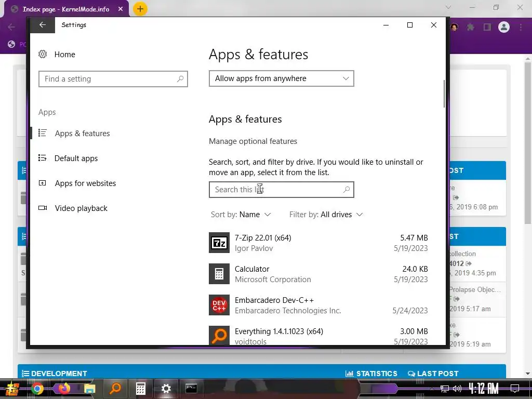Click the Igor Pavlov publisher text

tap(254, 248)
